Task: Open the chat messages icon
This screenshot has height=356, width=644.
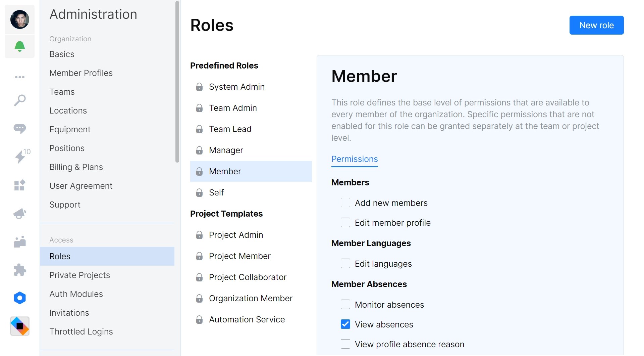Action: (20, 129)
